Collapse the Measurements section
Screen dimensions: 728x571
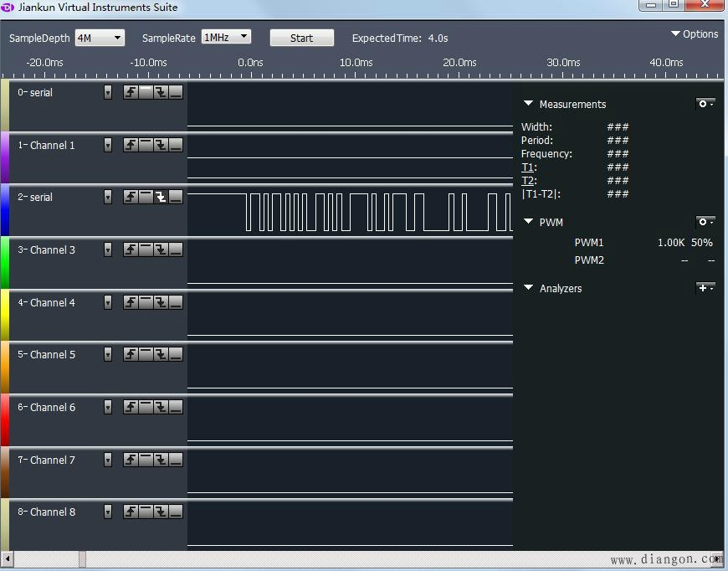(528, 104)
